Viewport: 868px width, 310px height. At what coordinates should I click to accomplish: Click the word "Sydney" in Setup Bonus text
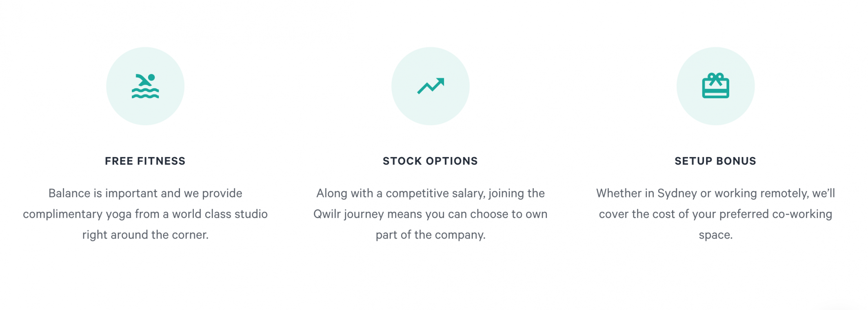point(677,193)
